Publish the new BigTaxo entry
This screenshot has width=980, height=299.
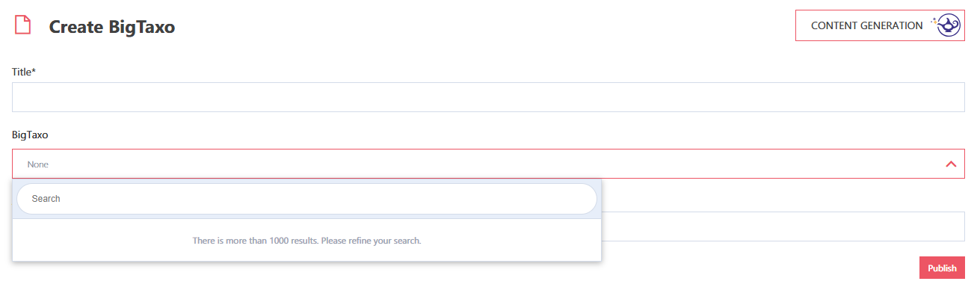tap(942, 268)
